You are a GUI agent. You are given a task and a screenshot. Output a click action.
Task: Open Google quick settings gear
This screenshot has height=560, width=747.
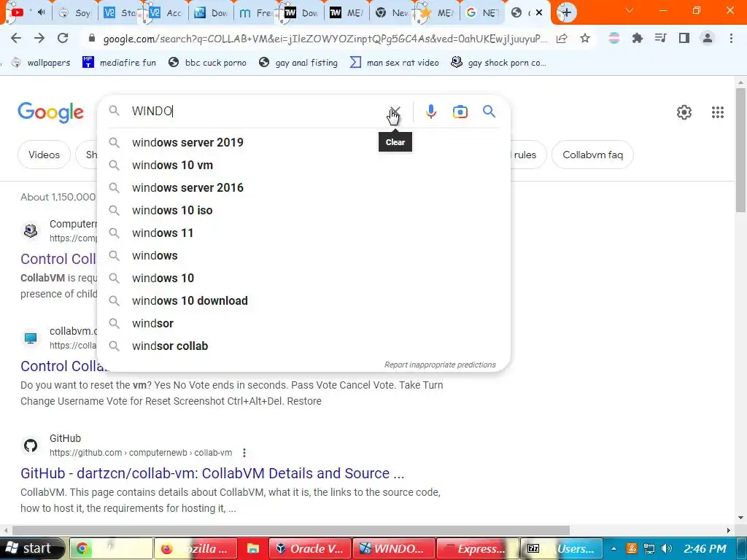tap(684, 112)
